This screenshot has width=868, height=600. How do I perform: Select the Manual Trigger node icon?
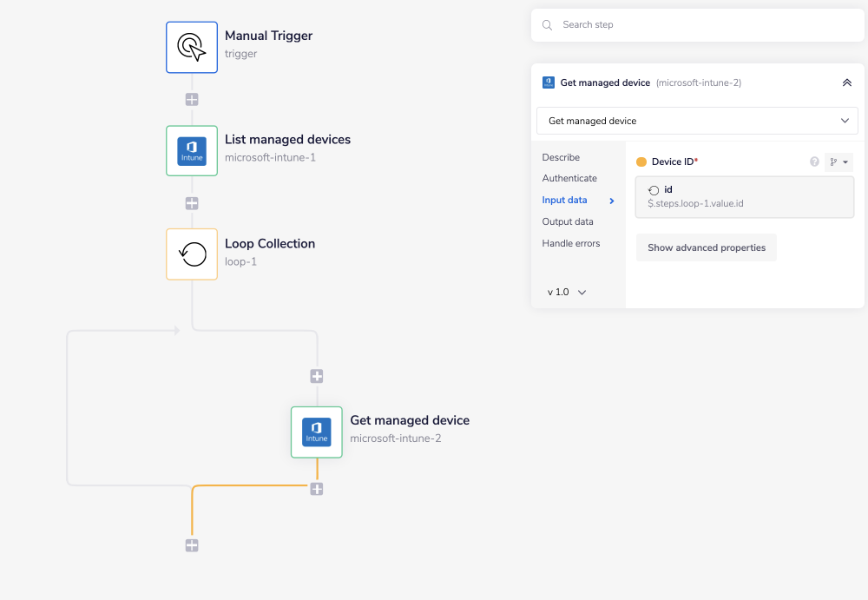[x=191, y=47]
